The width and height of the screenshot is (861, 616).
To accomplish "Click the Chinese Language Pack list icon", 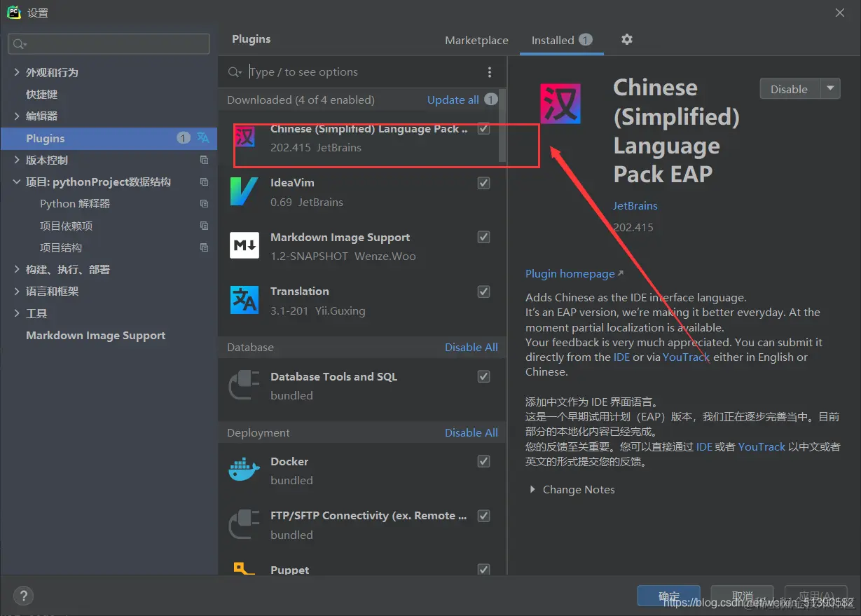I will [244, 136].
